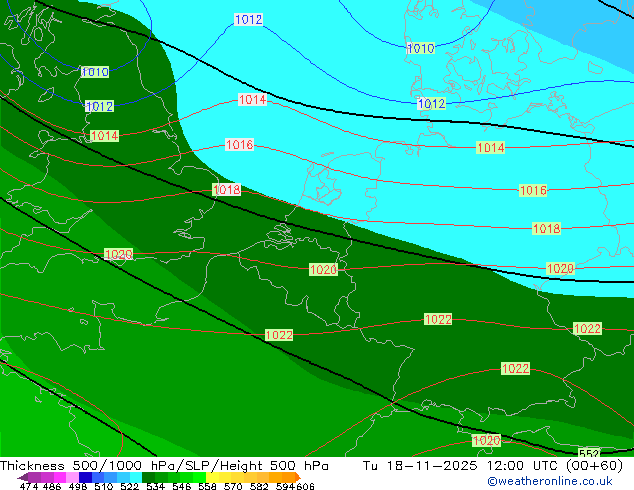634x490 pixels.
Task: Click the legend value 510
Action: pyautogui.click(x=104, y=486)
